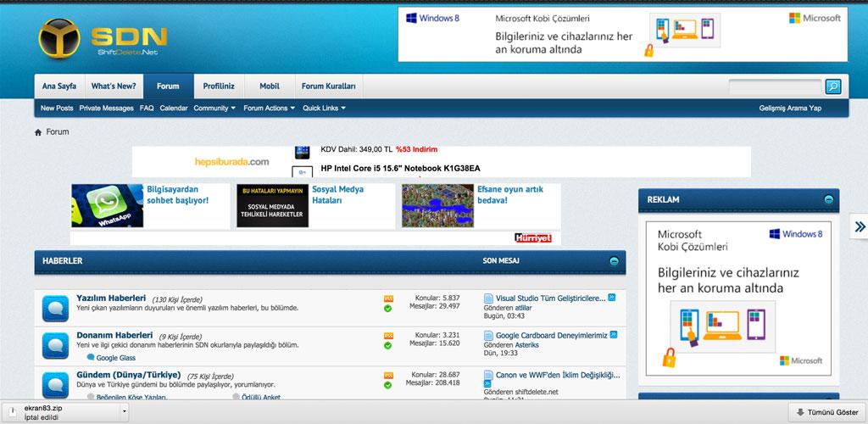Image resolution: width=868 pixels, height=424 pixels.
Task: Open the Donanım Haberleri forum bubble icon
Action: coord(55,345)
